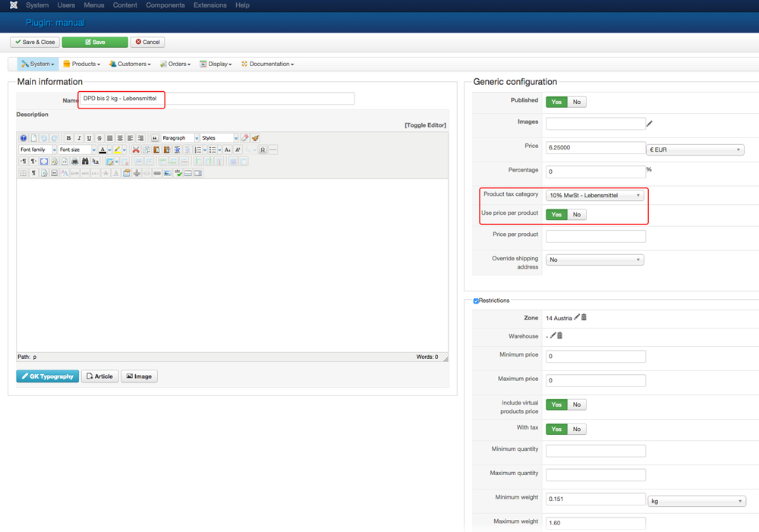Open the Products menu
The width and height of the screenshot is (759, 532).
click(82, 64)
